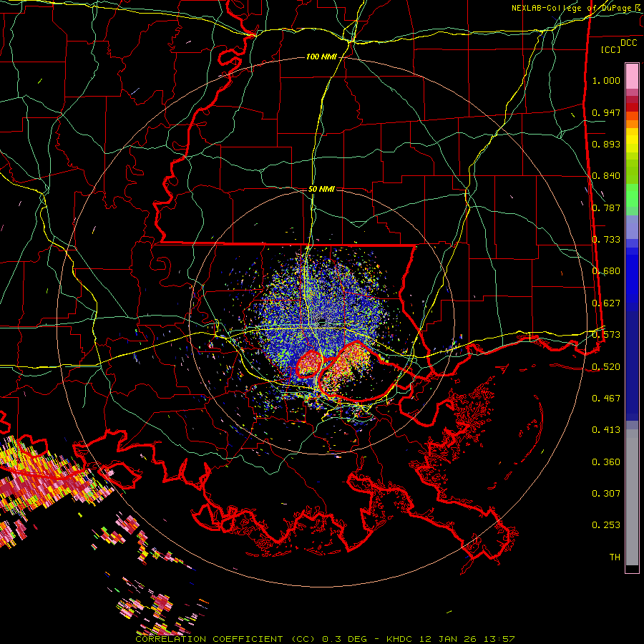Click the 1.000 legend value

(x=606, y=80)
